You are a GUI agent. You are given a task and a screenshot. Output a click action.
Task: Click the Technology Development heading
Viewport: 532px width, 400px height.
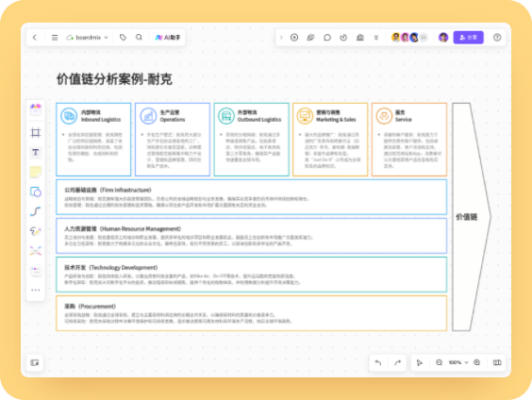point(111,267)
